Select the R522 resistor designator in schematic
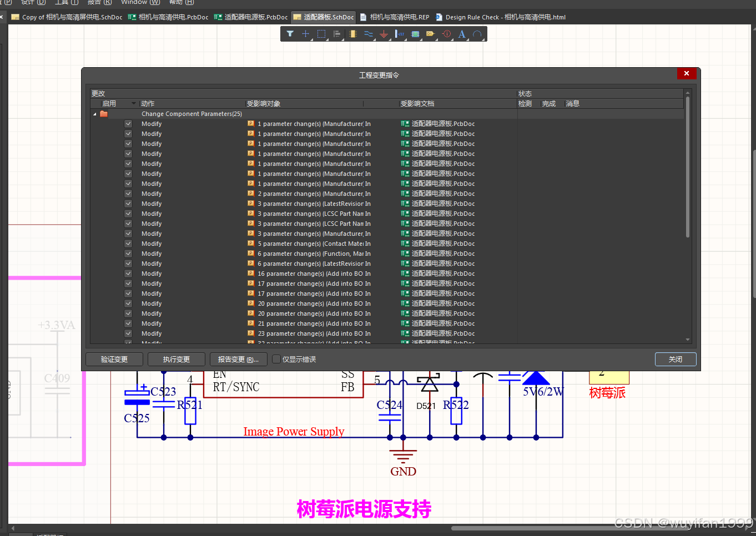Image resolution: width=756 pixels, height=536 pixels. click(456, 405)
